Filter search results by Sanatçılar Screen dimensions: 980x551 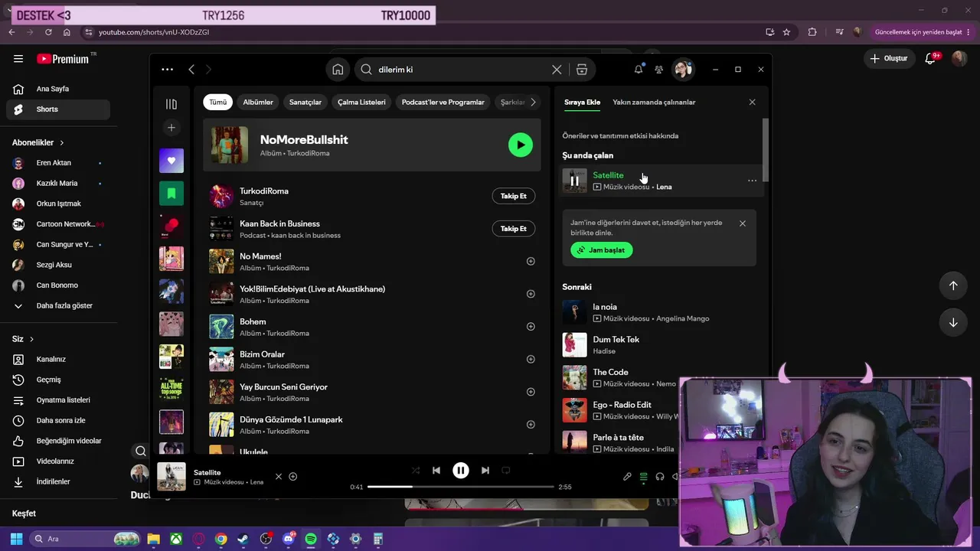pyautogui.click(x=305, y=102)
